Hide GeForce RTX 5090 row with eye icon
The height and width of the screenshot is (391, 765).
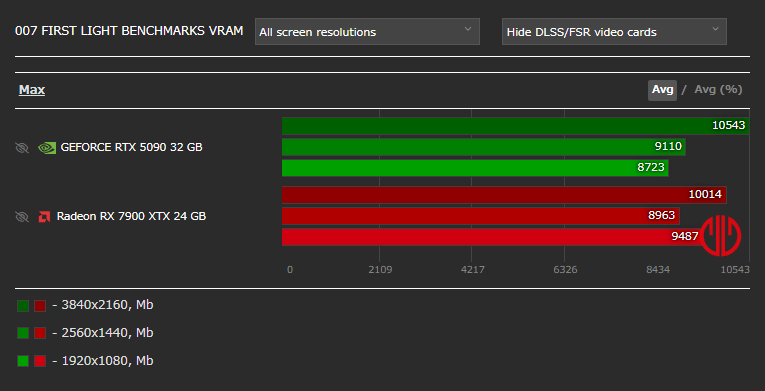[22, 147]
